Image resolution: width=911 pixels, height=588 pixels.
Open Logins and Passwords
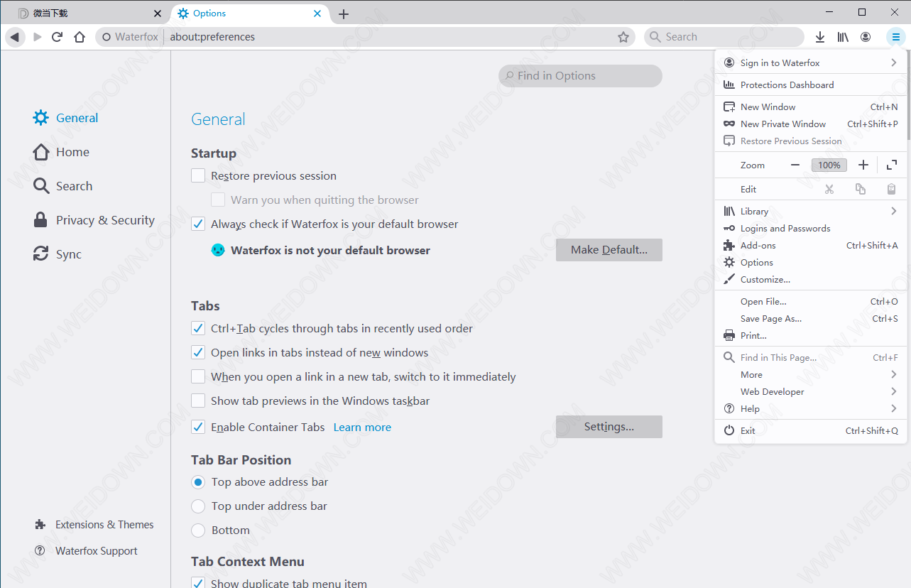coord(811,228)
